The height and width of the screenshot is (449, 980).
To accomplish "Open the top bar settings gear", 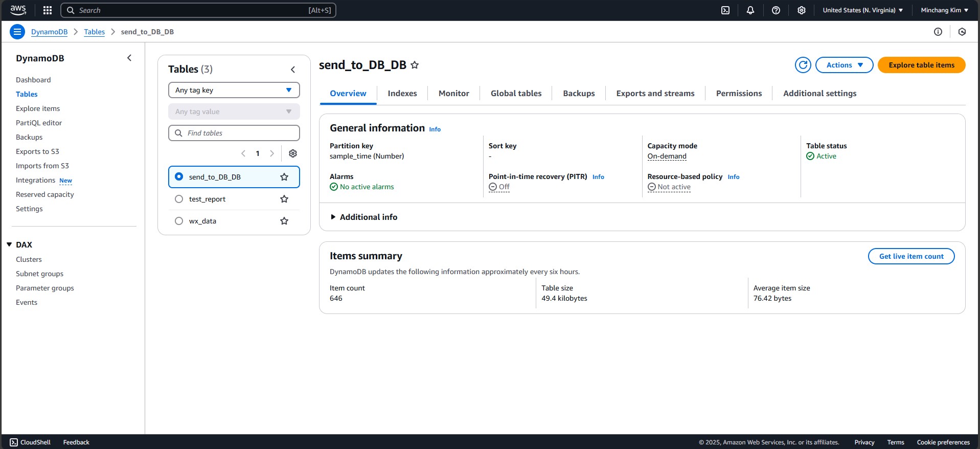I will click(802, 10).
